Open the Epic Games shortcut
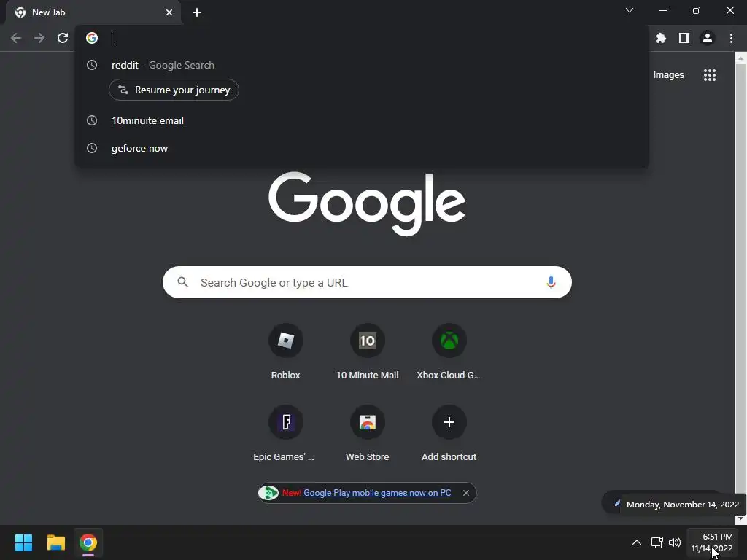Image resolution: width=747 pixels, height=560 pixels. [285, 433]
